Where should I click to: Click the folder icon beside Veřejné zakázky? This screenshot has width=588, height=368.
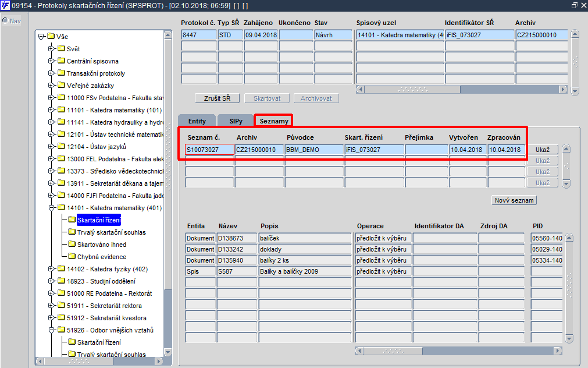(61, 86)
